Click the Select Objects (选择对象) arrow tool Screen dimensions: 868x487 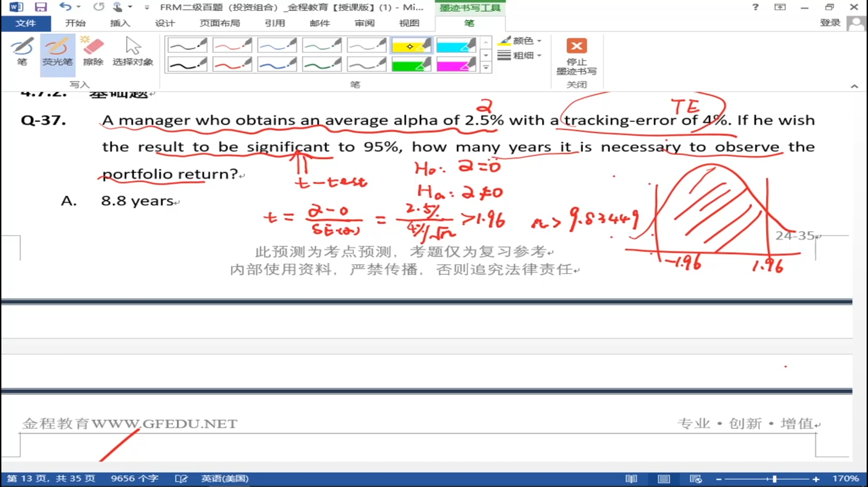[x=132, y=52]
